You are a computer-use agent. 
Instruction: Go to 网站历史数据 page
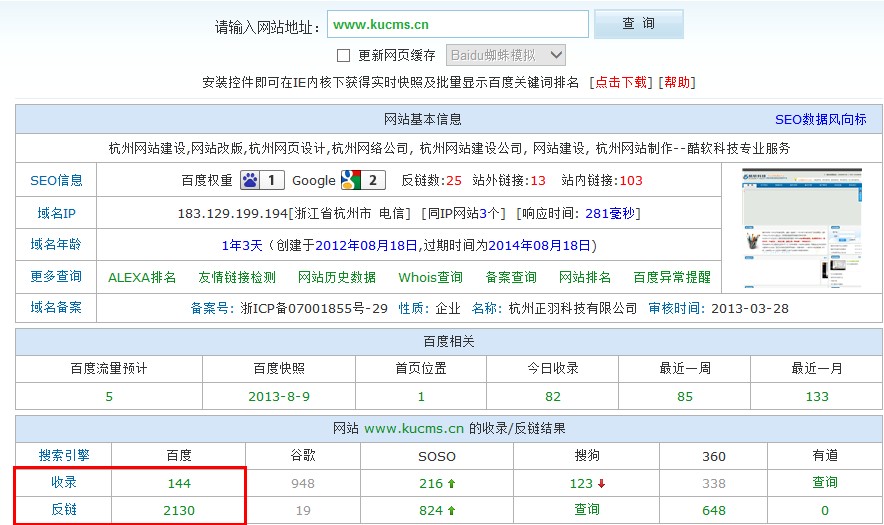[337, 278]
